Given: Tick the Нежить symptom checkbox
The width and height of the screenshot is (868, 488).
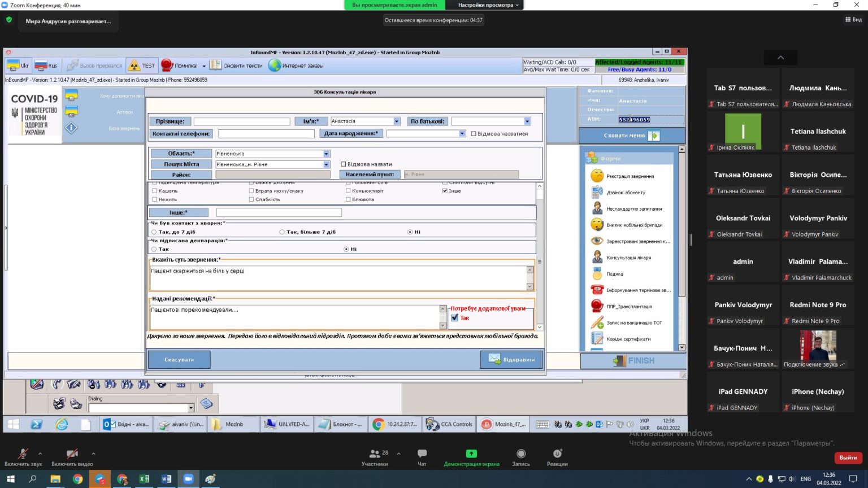Looking at the screenshot, I should (x=154, y=199).
